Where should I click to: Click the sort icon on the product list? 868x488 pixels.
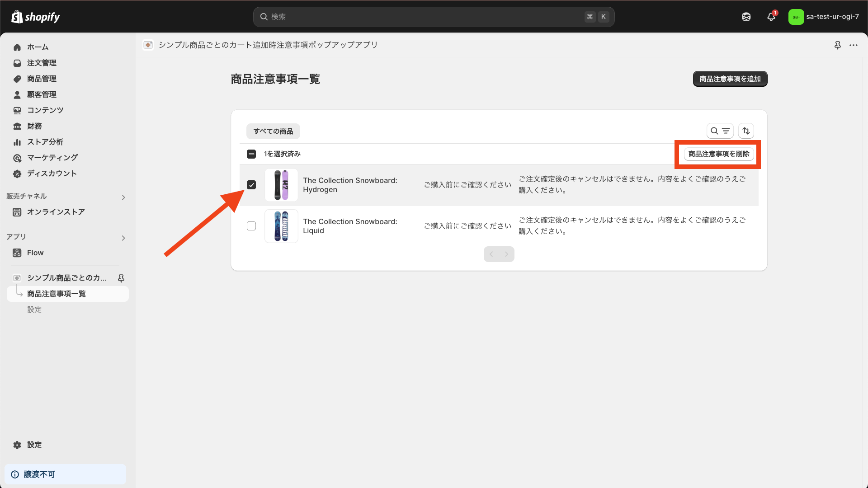click(746, 131)
